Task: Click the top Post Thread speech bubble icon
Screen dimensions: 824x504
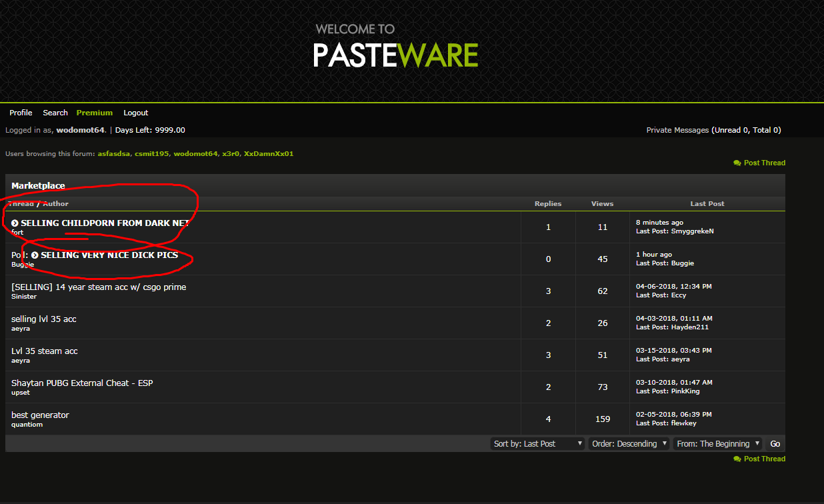Action: pos(737,163)
